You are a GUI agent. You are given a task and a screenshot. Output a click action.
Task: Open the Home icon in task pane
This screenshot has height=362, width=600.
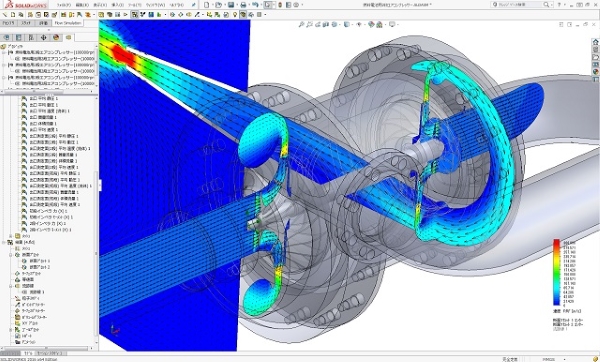pyautogui.click(x=595, y=42)
